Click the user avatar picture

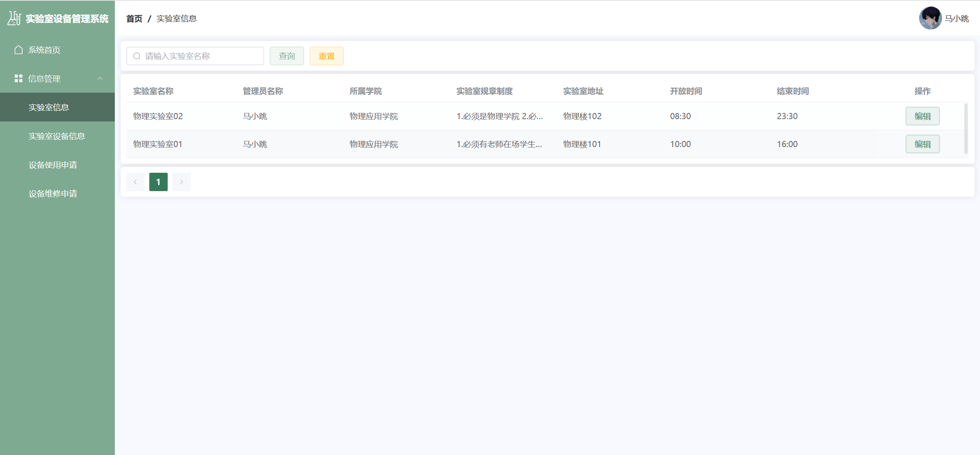point(930,18)
